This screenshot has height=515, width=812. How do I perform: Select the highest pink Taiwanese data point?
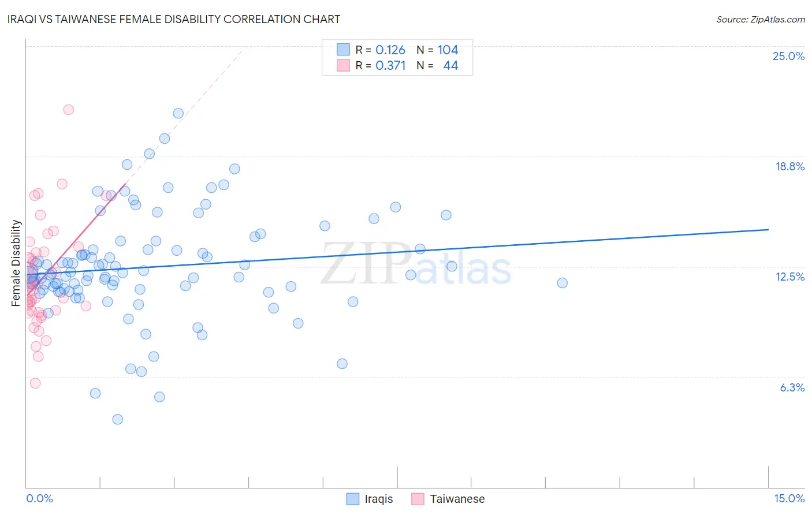[x=68, y=110]
